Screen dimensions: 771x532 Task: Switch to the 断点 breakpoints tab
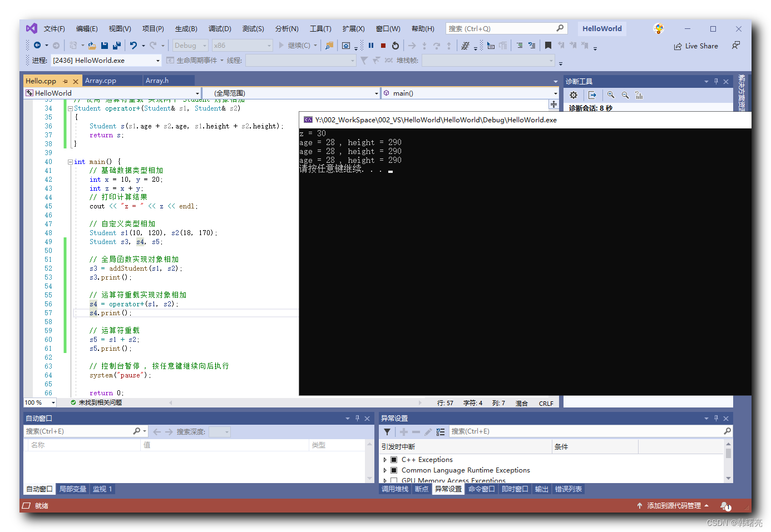422,489
